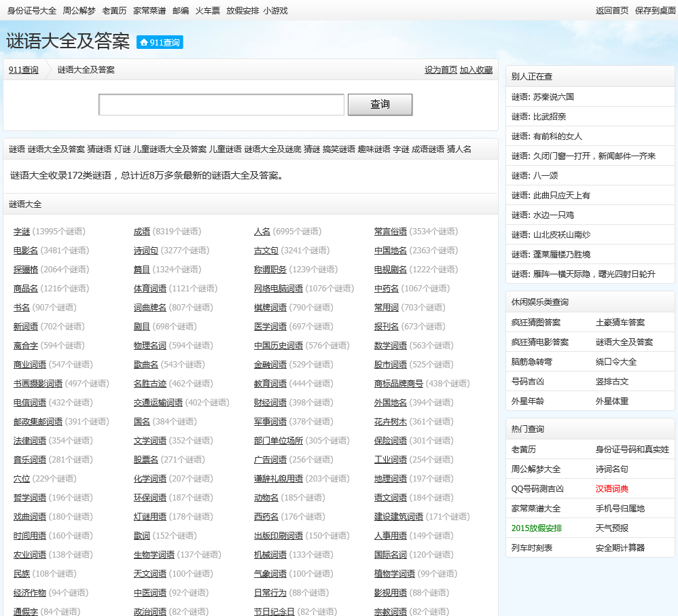Open the 成语 riddle category
678x616 pixels.
[141, 232]
